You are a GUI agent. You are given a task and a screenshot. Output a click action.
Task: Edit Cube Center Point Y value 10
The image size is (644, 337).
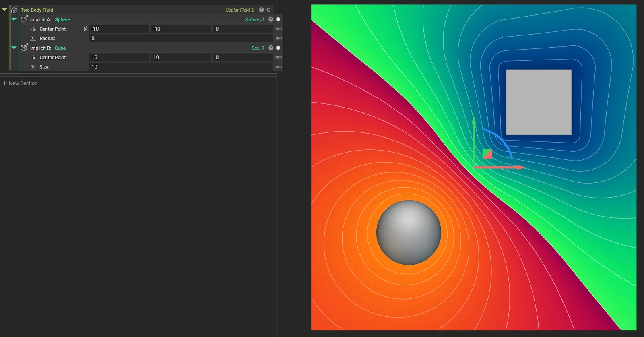[181, 57]
